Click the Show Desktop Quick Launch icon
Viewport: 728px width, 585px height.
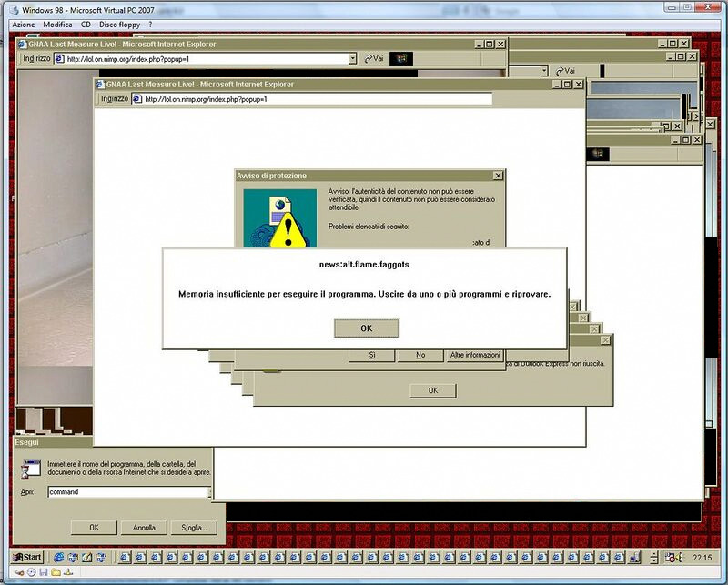86,557
